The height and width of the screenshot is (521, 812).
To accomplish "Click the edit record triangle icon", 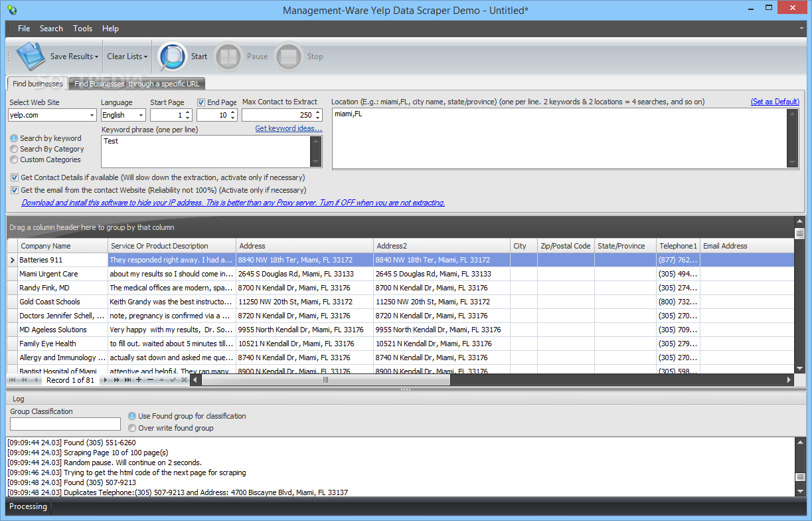I will click(x=161, y=380).
